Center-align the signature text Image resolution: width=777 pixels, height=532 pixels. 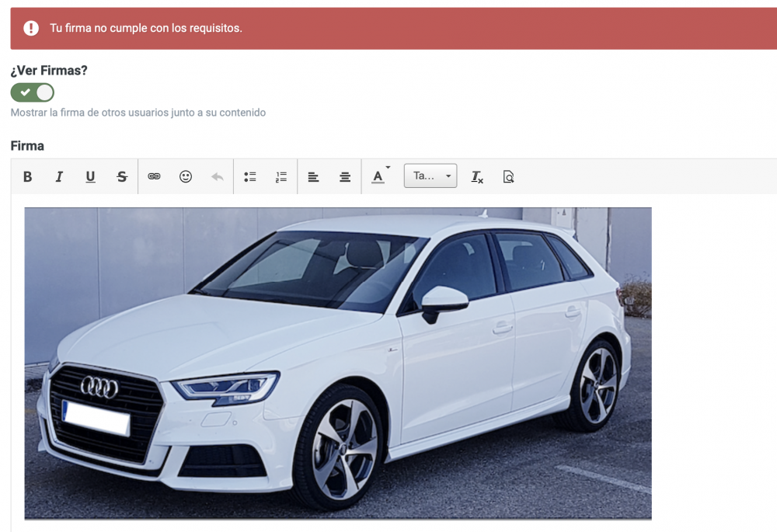[x=345, y=176]
